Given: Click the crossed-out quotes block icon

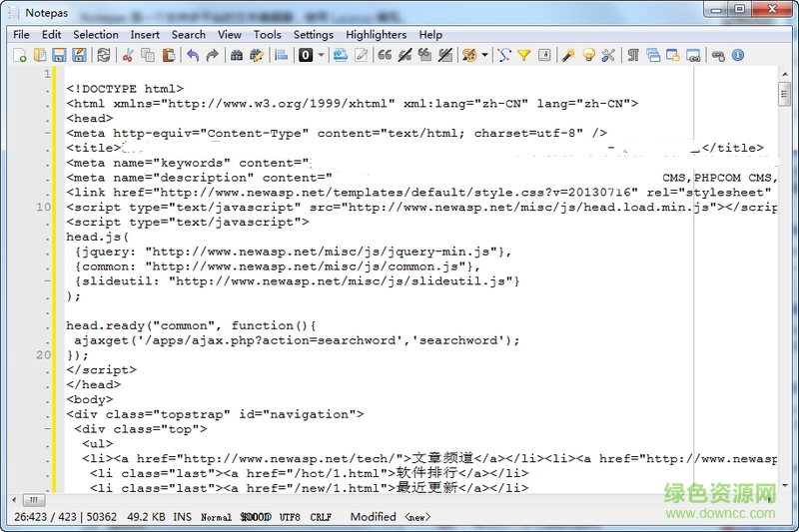Looking at the screenshot, I should point(445,55).
